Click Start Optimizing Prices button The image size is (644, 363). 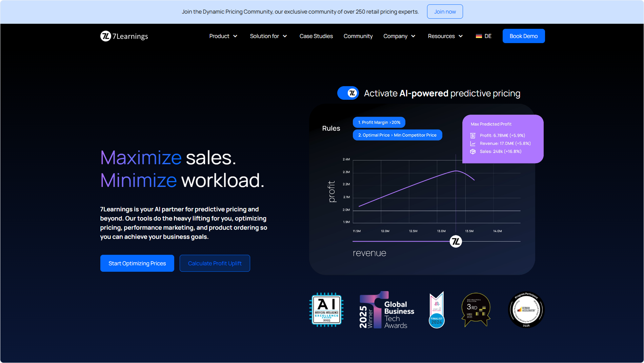137,263
